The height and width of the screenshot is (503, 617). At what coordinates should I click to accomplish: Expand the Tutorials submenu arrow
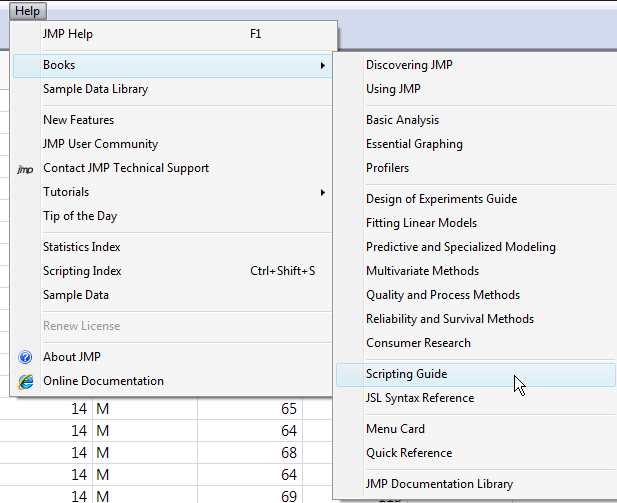(x=322, y=192)
